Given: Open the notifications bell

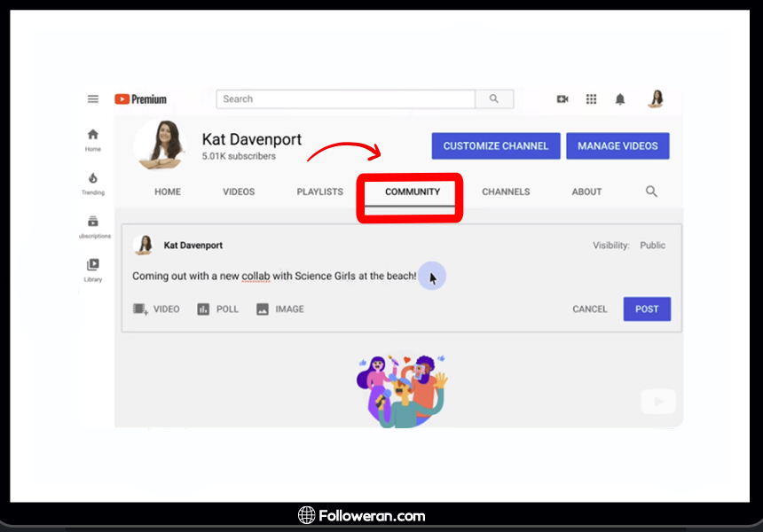Looking at the screenshot, I should click(x=620, y=99).
